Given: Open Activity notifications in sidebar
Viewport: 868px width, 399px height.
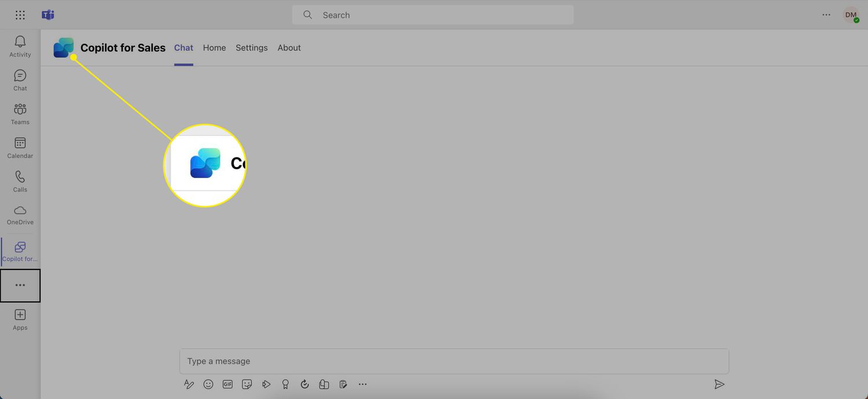Looking at the screenshot, I should (x=20, y=46).
